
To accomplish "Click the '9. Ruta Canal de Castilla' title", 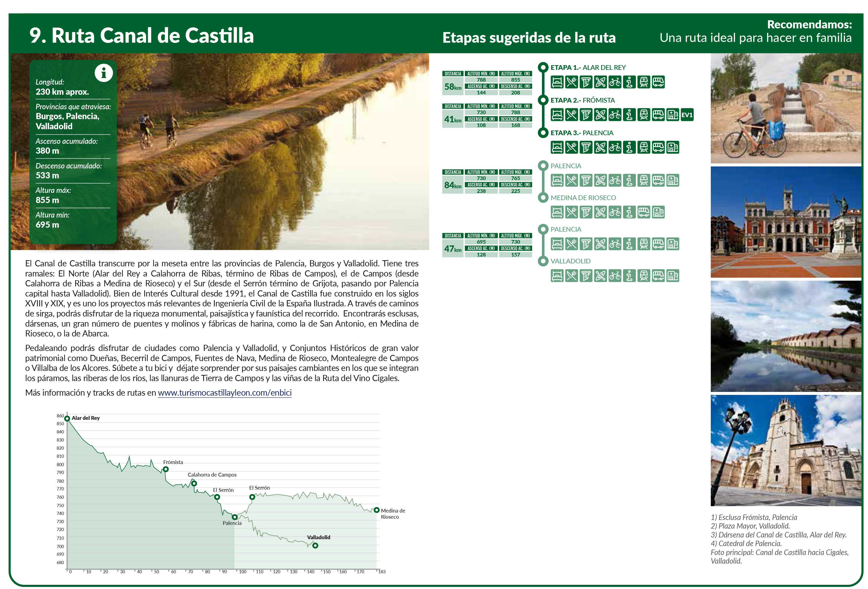I will pyautogui.click(x=141, y=36).
